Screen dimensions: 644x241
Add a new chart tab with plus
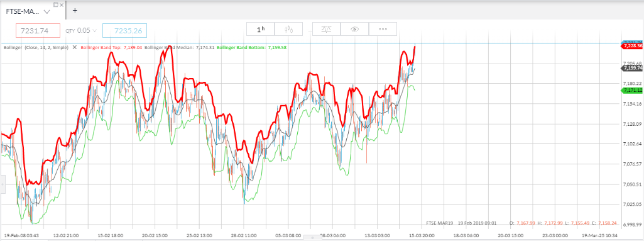point(75,10)
